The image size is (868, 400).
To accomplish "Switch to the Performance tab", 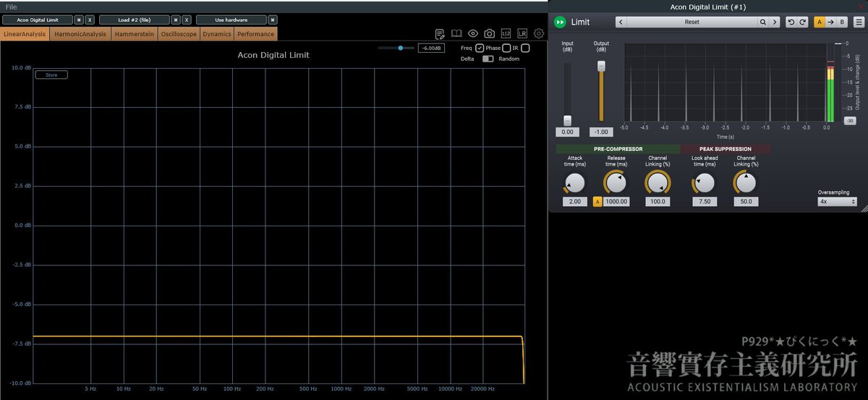I will pos(256,34).
